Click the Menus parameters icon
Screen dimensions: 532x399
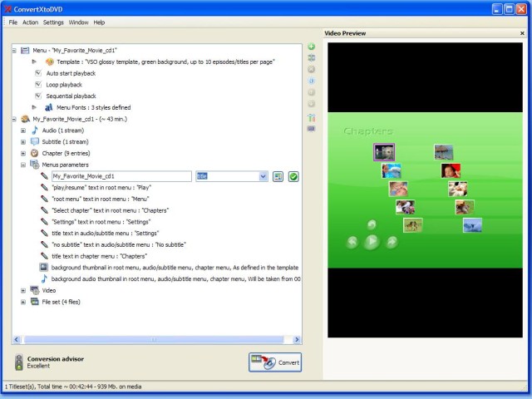(x=35, y=165)
